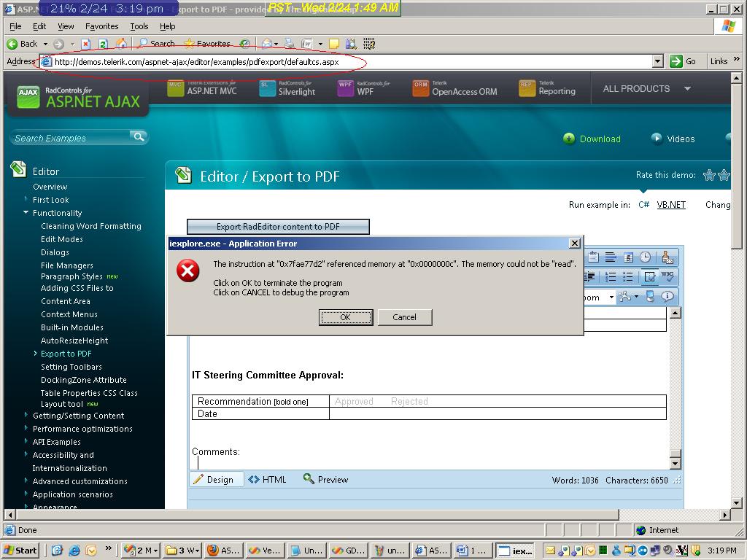Click in the address URL field
This screenshot has height=560, width=747.
(x=352, y=61)
